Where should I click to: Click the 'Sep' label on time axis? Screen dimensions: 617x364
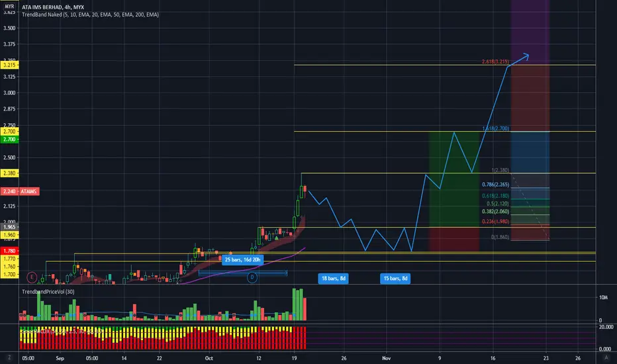[x=60, y=358]
